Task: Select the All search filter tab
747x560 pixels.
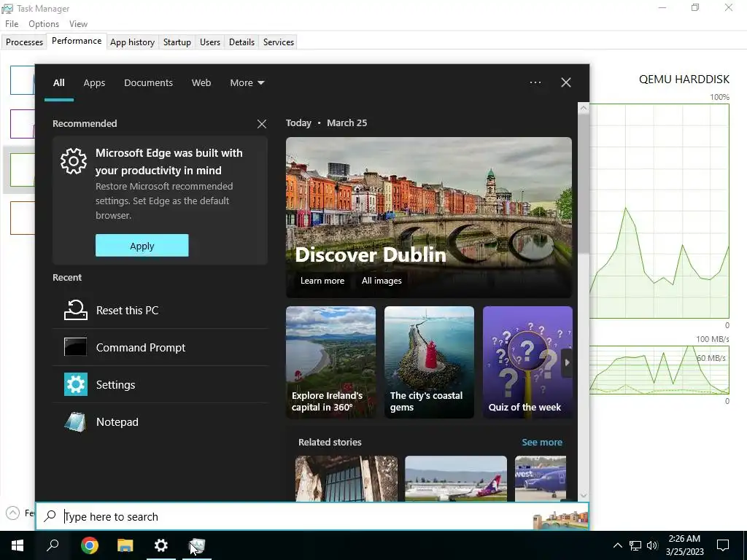Action: (58, 83)
